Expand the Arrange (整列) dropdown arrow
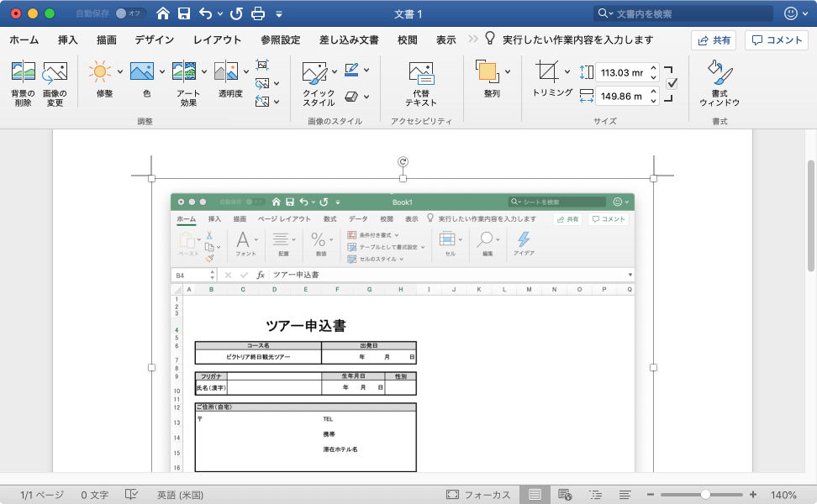Viewport: 817px width, 504px height. [508, 71]
